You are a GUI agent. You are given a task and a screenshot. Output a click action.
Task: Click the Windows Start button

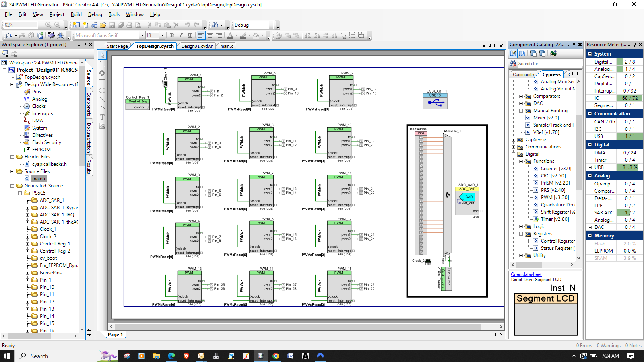[x=7, y=356]
